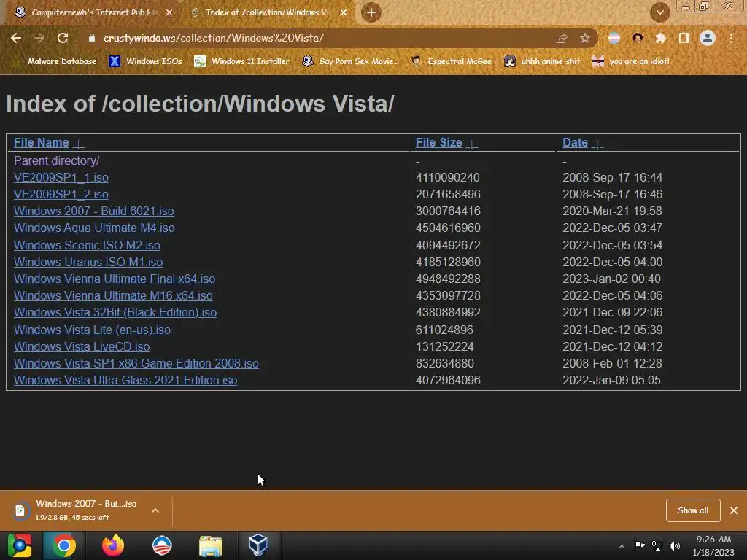Viewport: 747px width, 560px height.
Task: Download Windows Uranus ISO M1.iso
Action: [88, 262]
